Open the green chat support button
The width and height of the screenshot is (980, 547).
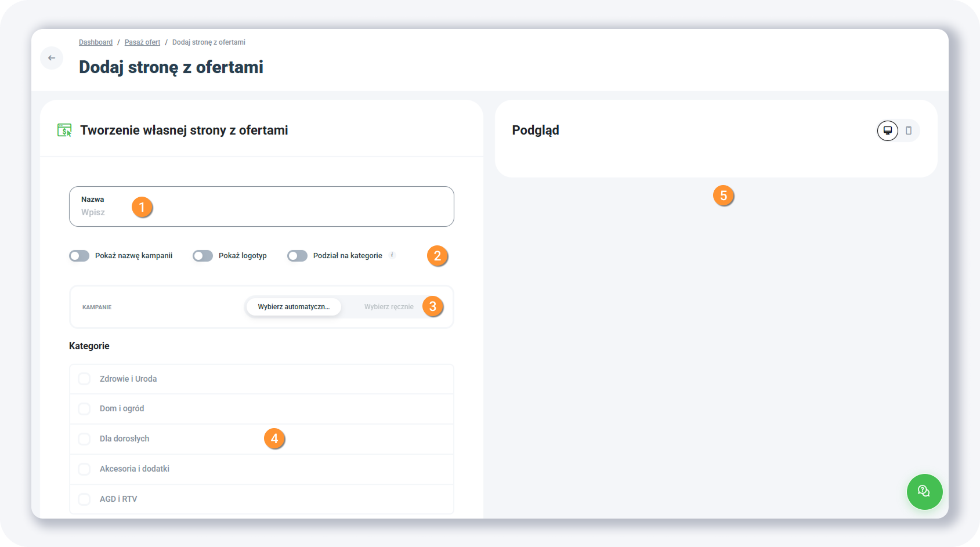coord(924,492)
